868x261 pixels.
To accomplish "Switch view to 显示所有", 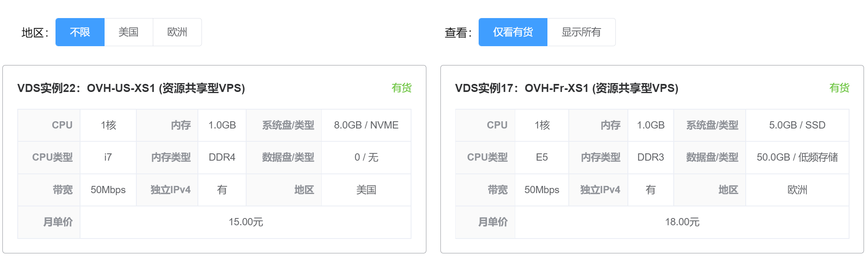I will [x=581, y=32].
